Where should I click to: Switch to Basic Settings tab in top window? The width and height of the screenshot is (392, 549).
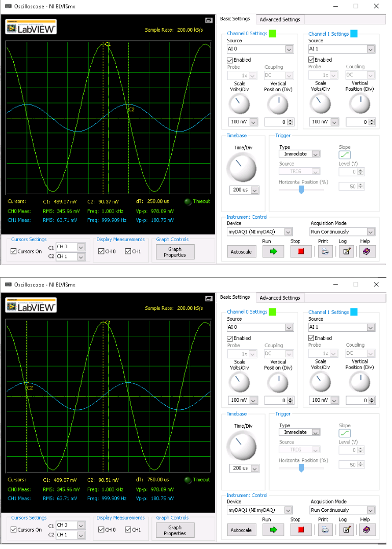pos(235,19)
